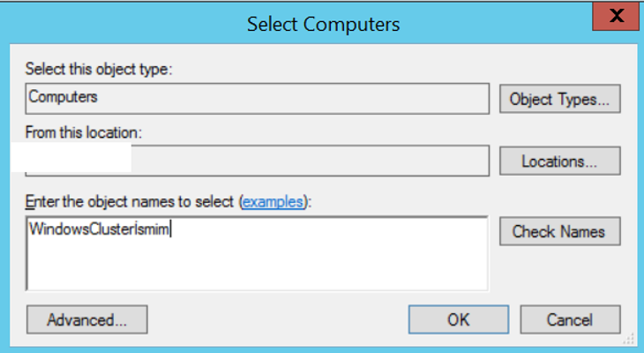Click the 'Select this object type:' label
Image resolution: width=644 pixels, height=353 pixels.
click(99, 69)
